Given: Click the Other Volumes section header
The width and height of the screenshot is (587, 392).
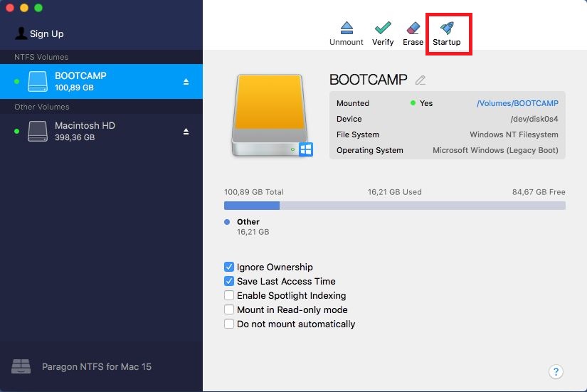Looking at the screenshot, I should click(x=101, y=107).
